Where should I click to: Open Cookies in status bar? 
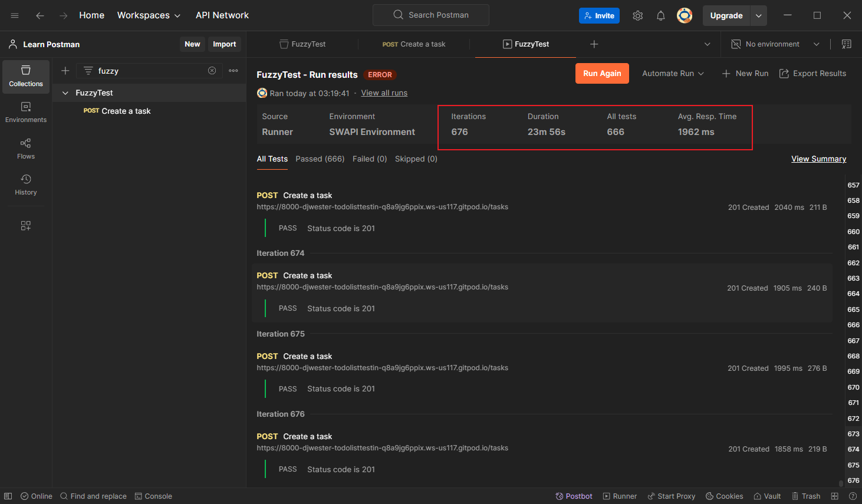(x=725, y=496)
